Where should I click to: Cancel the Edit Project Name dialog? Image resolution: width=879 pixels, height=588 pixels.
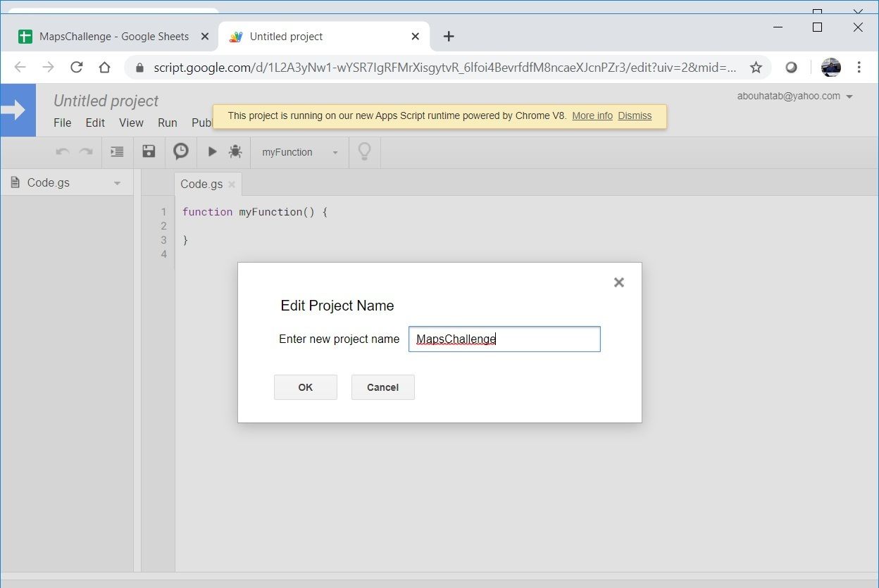[382, 387]
